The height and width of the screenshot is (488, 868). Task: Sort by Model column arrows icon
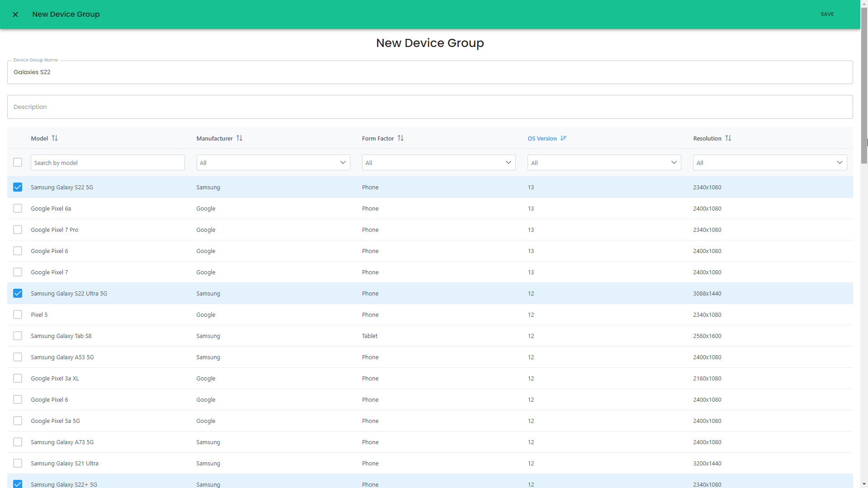[x=55, y=138]
